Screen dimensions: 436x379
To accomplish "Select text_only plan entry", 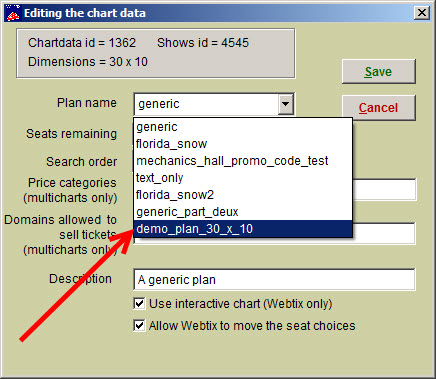I will (x=243, y=178).
